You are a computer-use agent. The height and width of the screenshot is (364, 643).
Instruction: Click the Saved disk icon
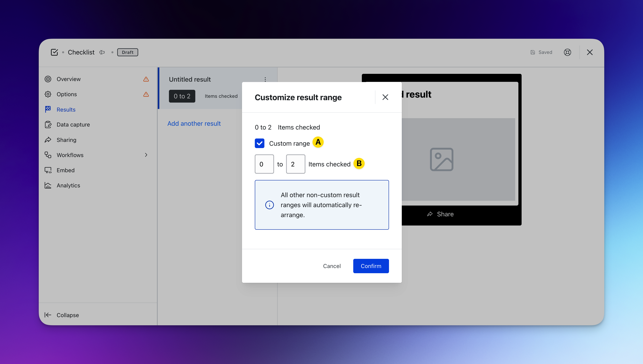(533, 52)
